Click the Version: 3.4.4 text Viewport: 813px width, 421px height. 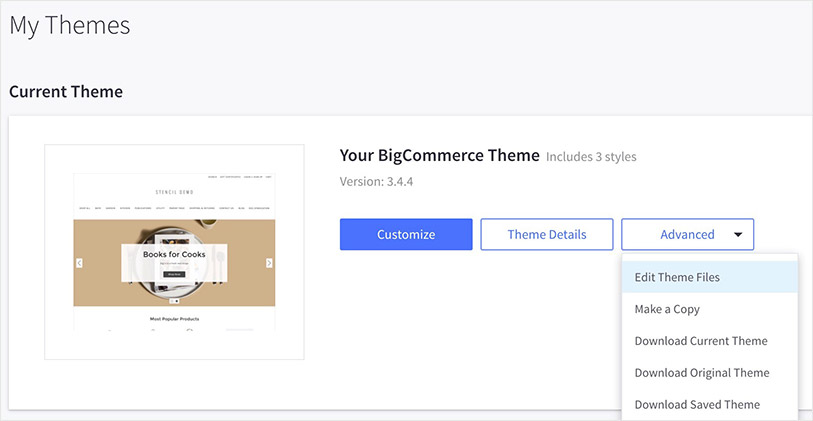tap(376, 182)
